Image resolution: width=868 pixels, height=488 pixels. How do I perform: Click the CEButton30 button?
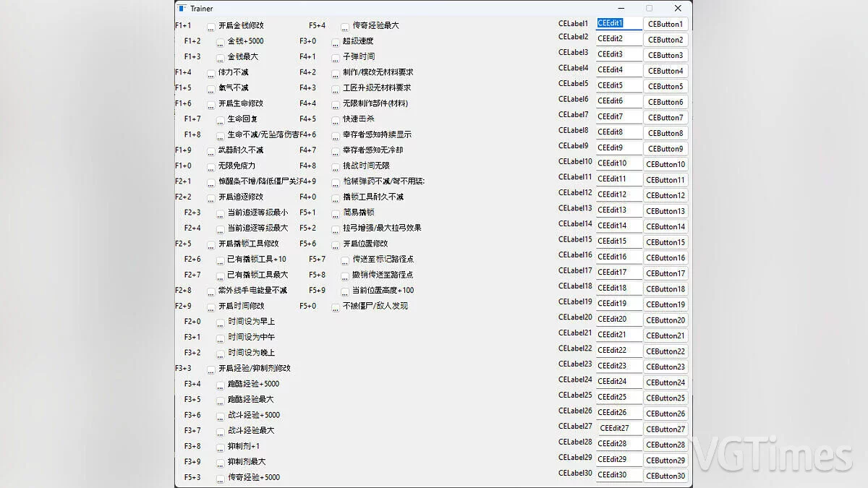tap(665, 476)
